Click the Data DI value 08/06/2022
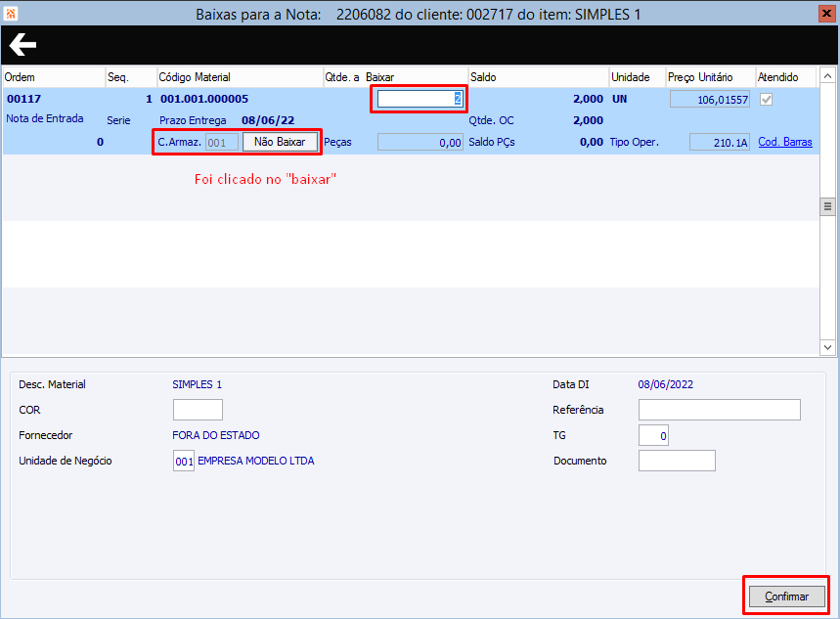Screen dimensions: 840x619 [x=665, y=384]
